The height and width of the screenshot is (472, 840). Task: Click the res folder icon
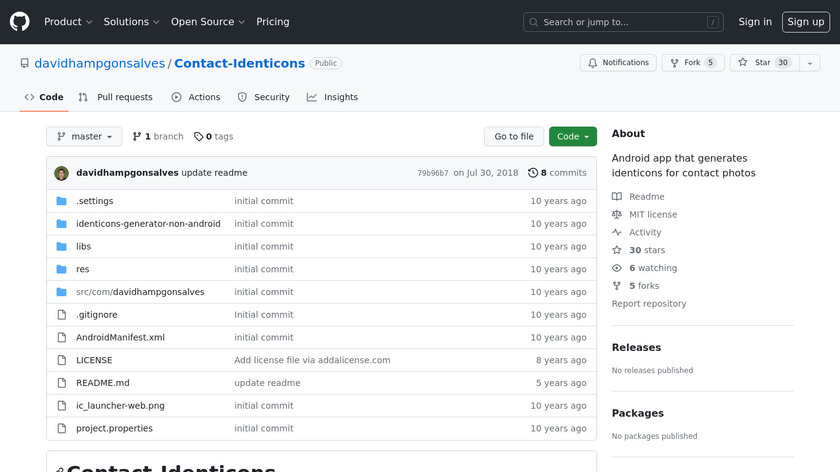click(x=62, y=269)
